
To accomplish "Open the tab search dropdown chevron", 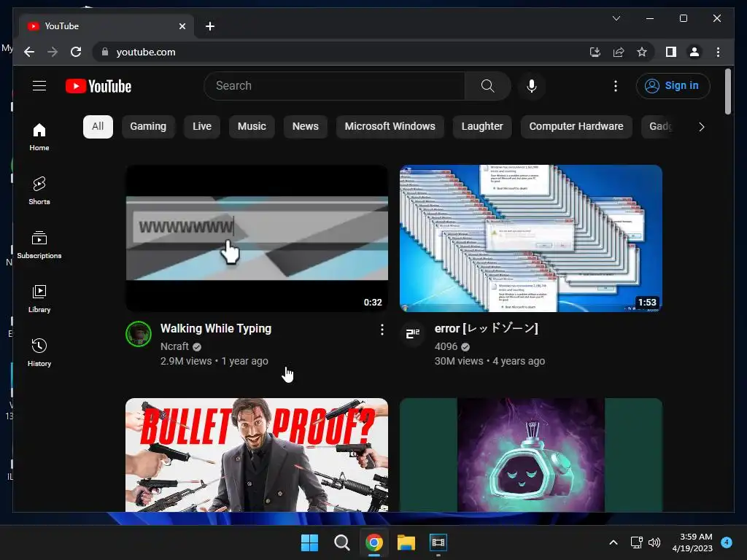I will (x=616, y=18).
